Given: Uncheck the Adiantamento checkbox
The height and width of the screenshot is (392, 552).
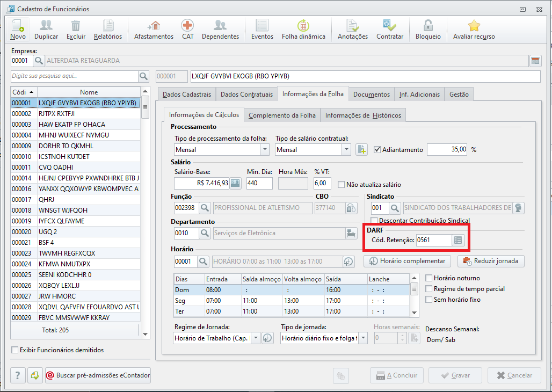Looking at the screenshot, I should click(x=377, y=150).
